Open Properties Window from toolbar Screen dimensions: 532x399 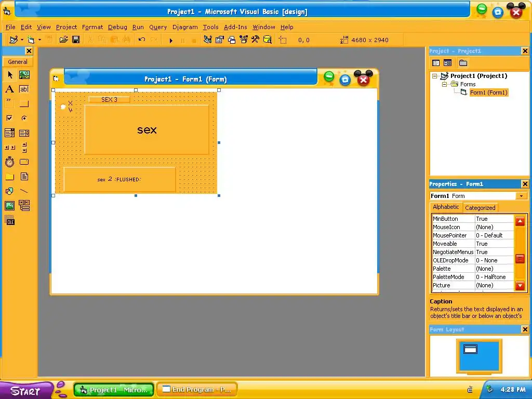pos(220,39)
